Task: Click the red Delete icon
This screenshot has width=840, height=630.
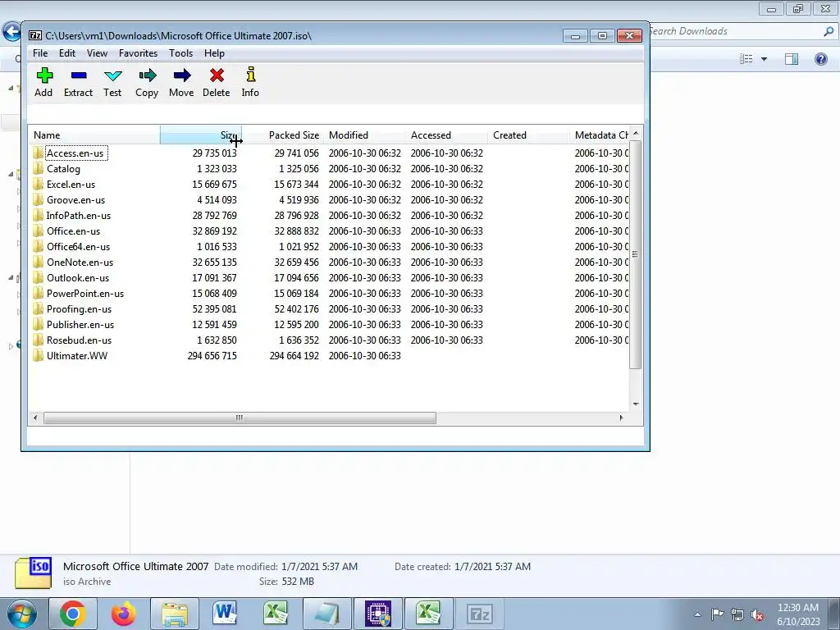Action: coord(217,82)
